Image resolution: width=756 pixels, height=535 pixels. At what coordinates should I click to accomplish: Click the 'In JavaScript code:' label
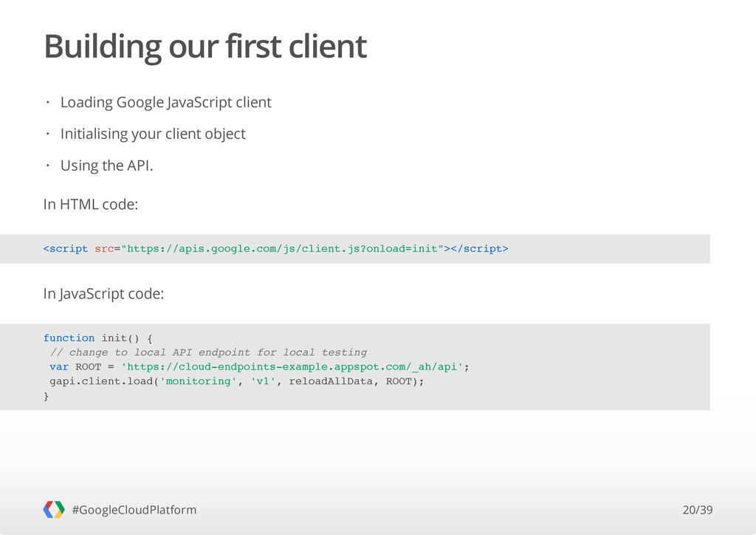(x=103, y=293)
